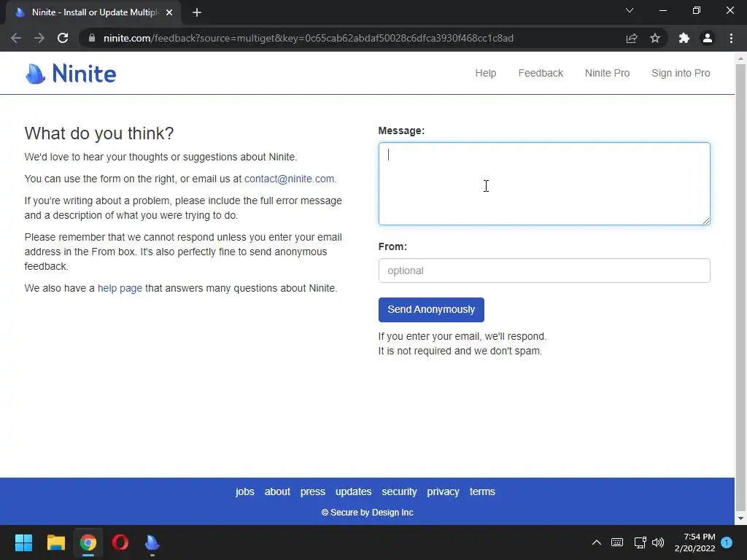This screenshot has width=747, height=560.
Task: Click the Message text area
Action: point(544,184)
